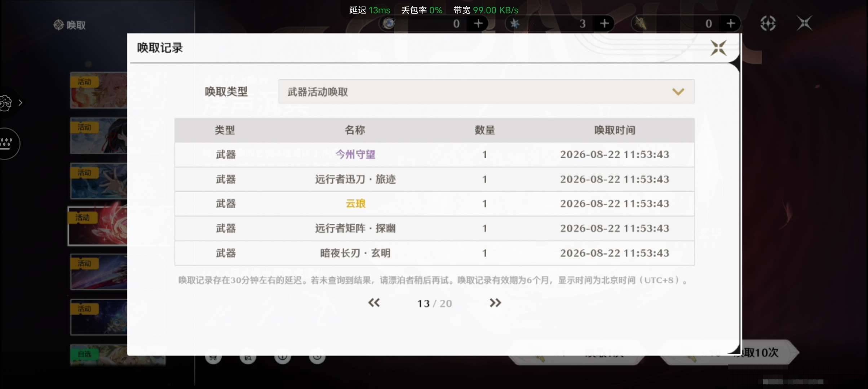Click the 云琅 weapon name
Viewport: 868px width, 389px height.
tap(355, 204)
